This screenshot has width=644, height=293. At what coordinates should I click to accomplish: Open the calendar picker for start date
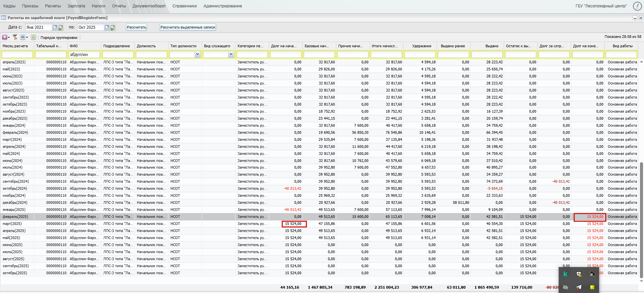[x=55, y=27]
